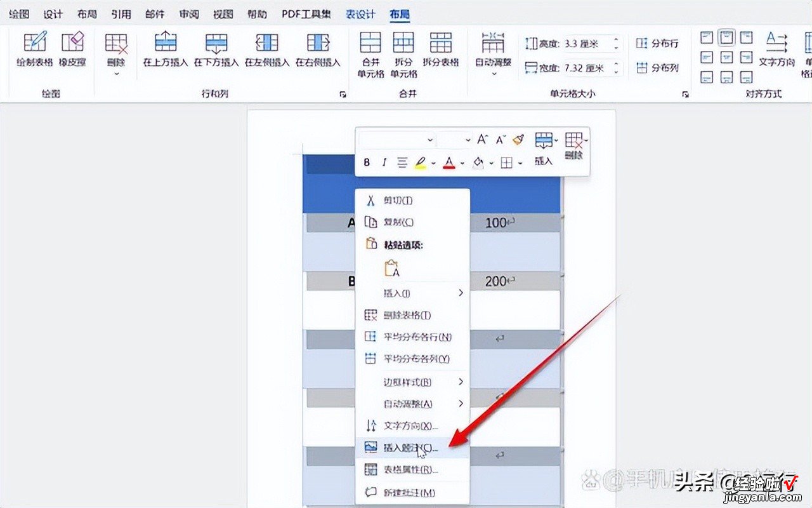Image resolution: width=812 pixels, height=508 pixels.
Task: Open the borders dropdown arrow in mini toolbar
Action: click(x=520, y=163)
